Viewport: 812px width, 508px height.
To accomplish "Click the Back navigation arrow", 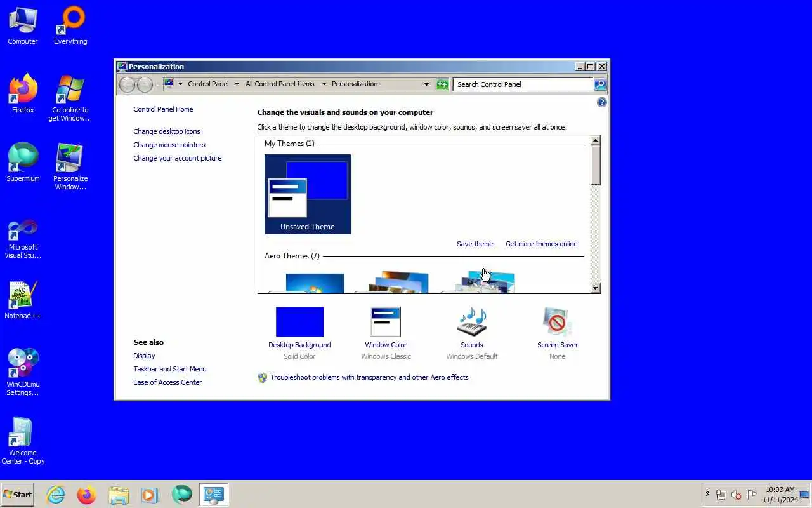I will pos(128,84).
